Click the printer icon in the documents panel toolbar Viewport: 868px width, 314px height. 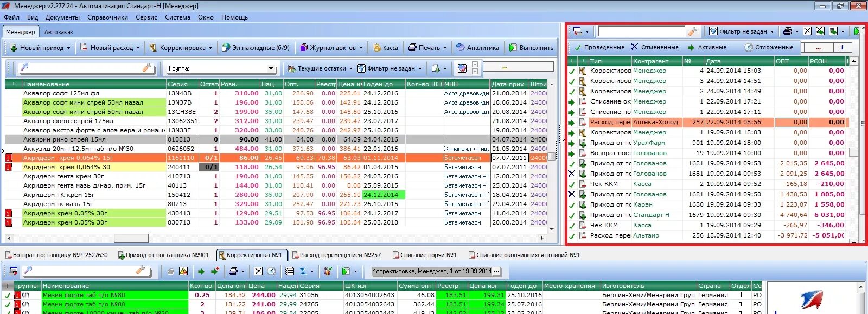[787, 31]
